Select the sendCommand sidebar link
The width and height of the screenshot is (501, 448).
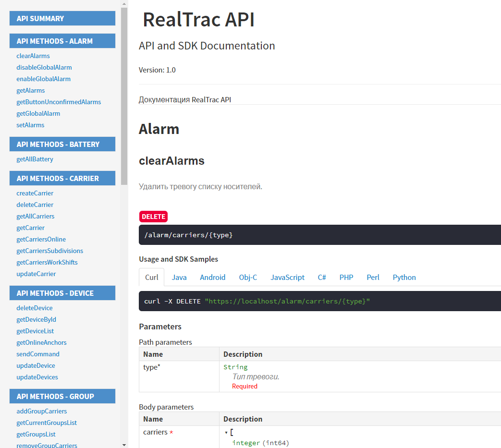(38, 354)
